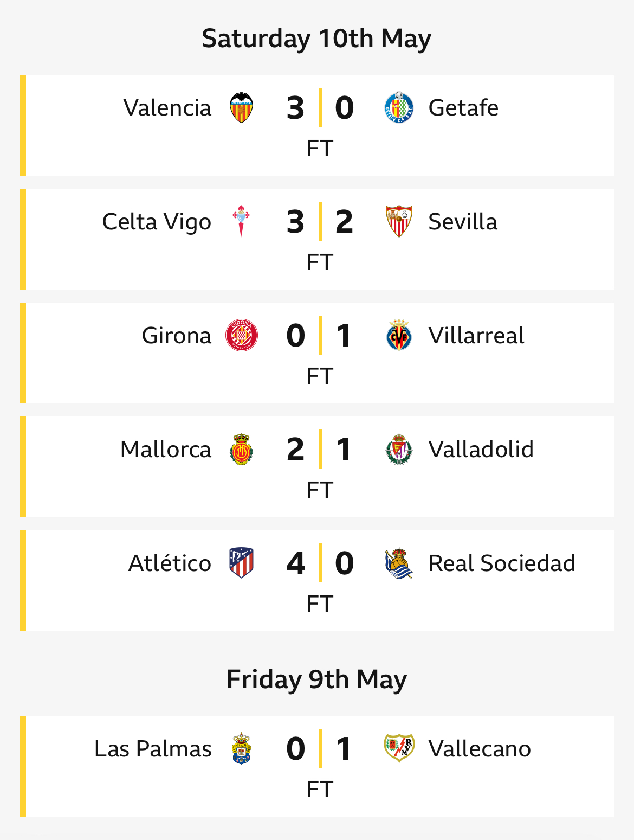Click the Las Palmas crest
634x840 pixels.
pyautogui.click(x=241, y=748)
